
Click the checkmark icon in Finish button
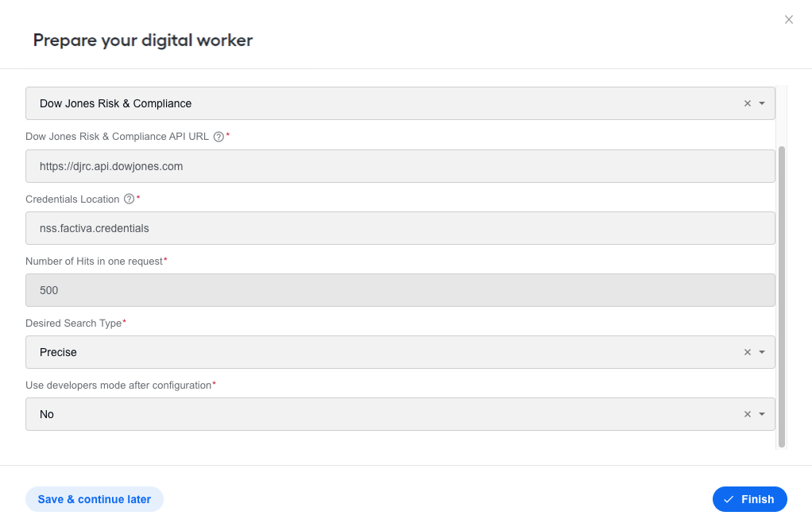tap(729, 499)
